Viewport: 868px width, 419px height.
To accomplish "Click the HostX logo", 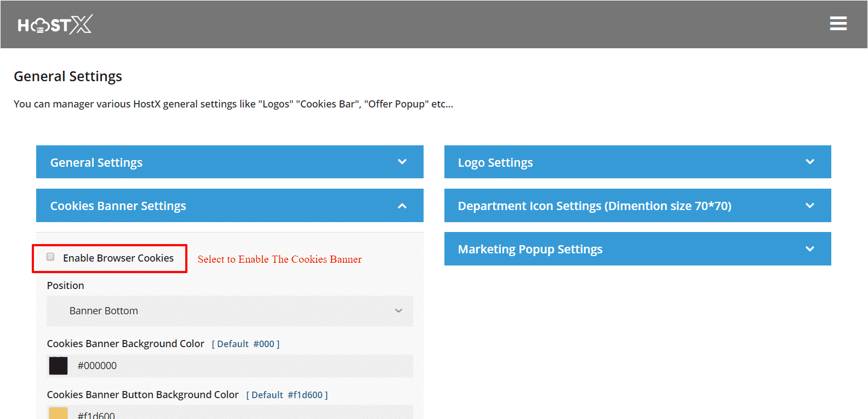I will click(55, 25).
